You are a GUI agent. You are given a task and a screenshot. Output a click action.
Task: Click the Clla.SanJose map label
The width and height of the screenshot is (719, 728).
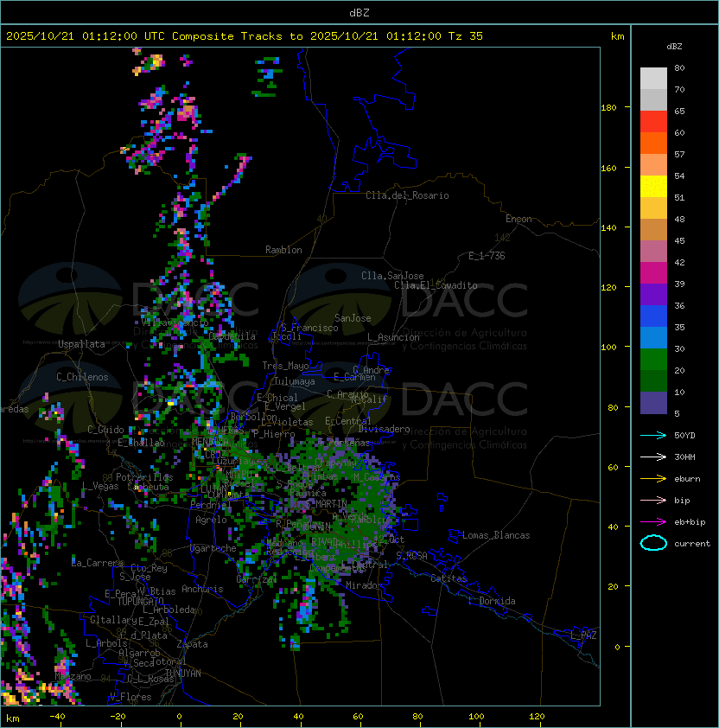(x=392, y=276)
